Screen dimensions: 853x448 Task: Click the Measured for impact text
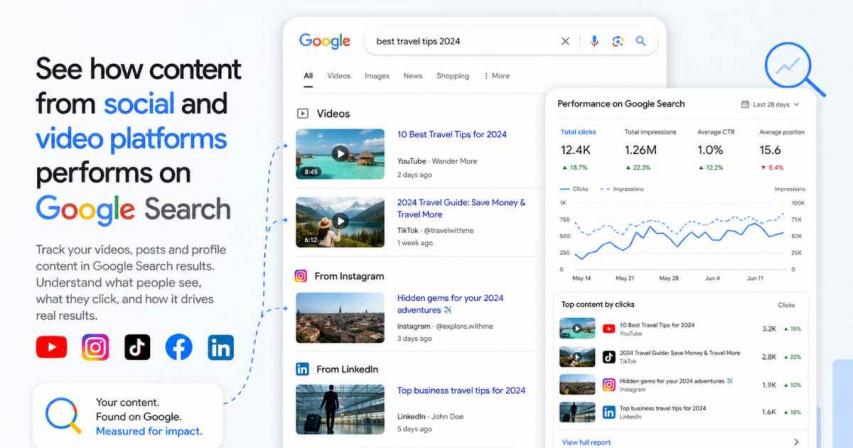149,431
